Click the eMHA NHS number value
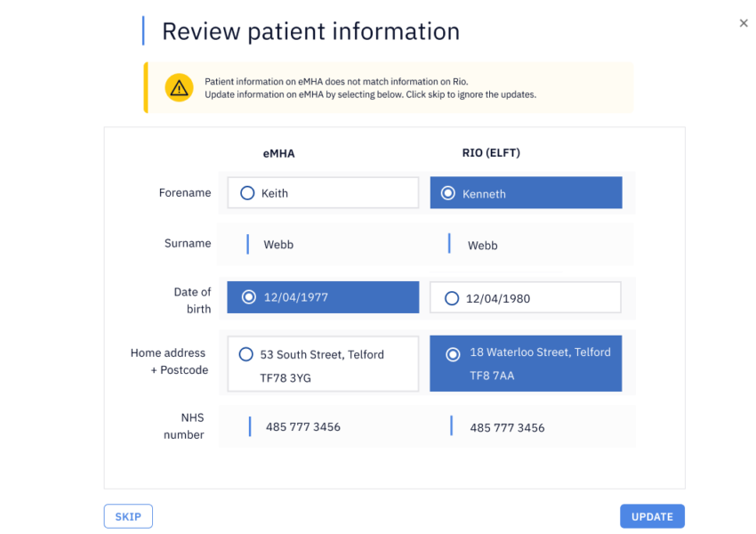 coord(302,427)
